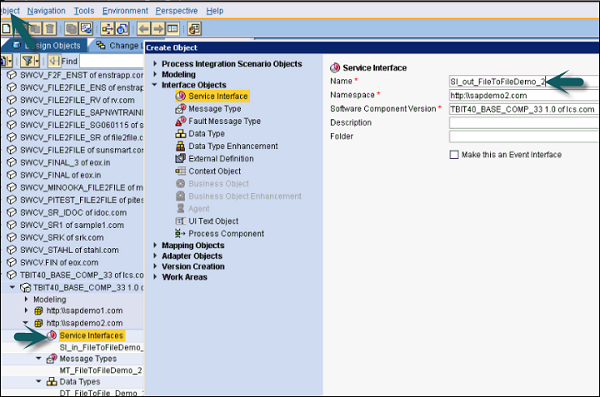The height and width of the screenshot is (397, 600).
Task: Select SWCV_FINAL_3 of eox.in in tree
Action: pos(65,163)
